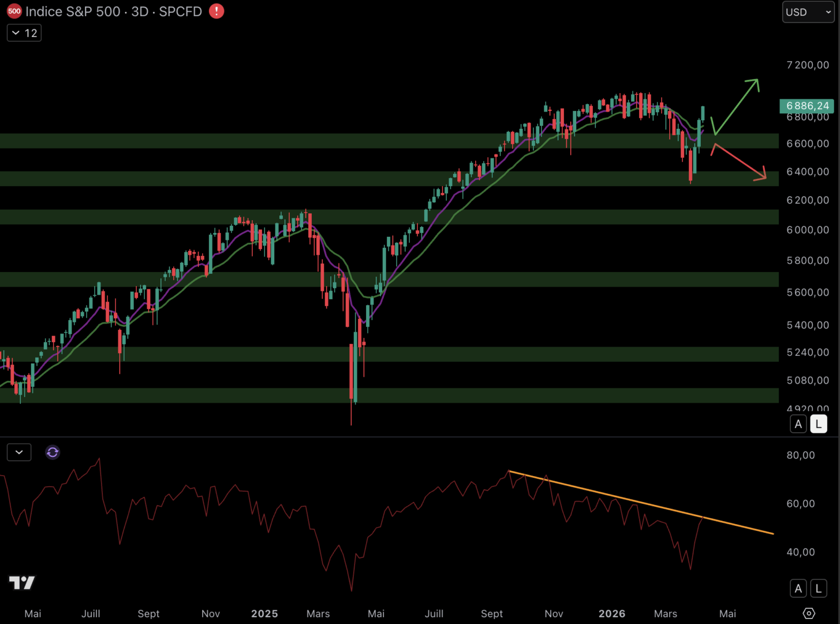Open the USD currency dropdown
Screen dimensions: 840x624
coord(808,12)
